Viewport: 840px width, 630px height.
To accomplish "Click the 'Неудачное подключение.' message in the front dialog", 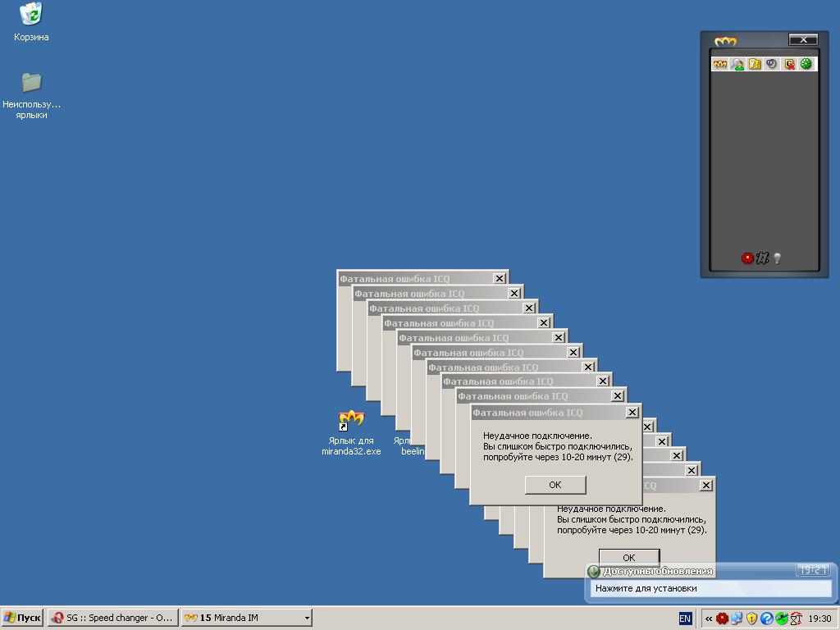I will tap(537, 436).
